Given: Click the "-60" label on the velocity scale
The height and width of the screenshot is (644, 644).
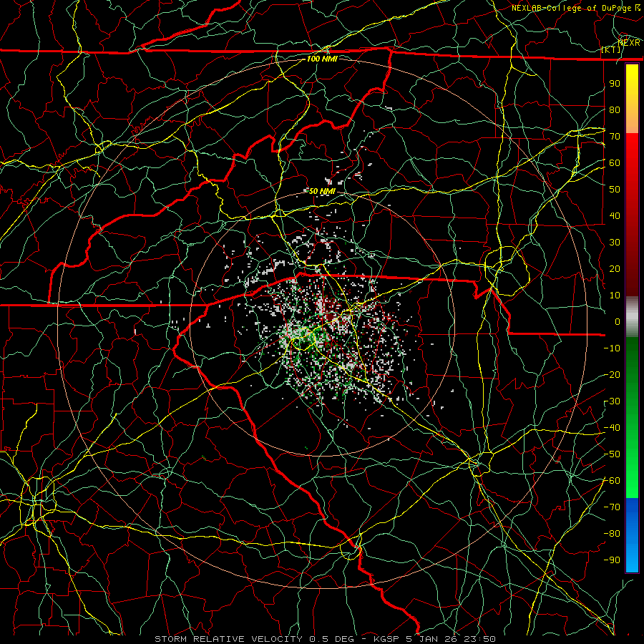Looking at the screenshot, I should [x=612, y=481].
